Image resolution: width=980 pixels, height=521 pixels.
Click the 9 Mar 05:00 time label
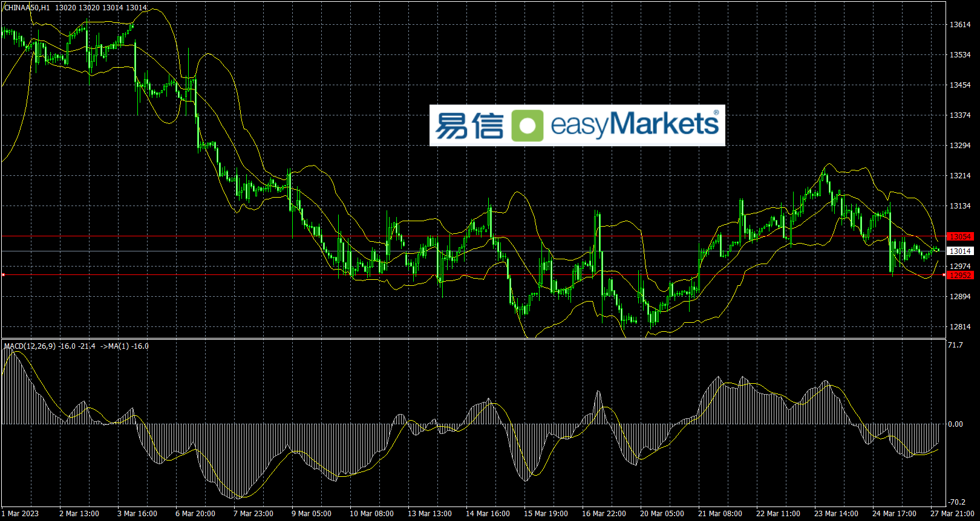click(312, 514)
